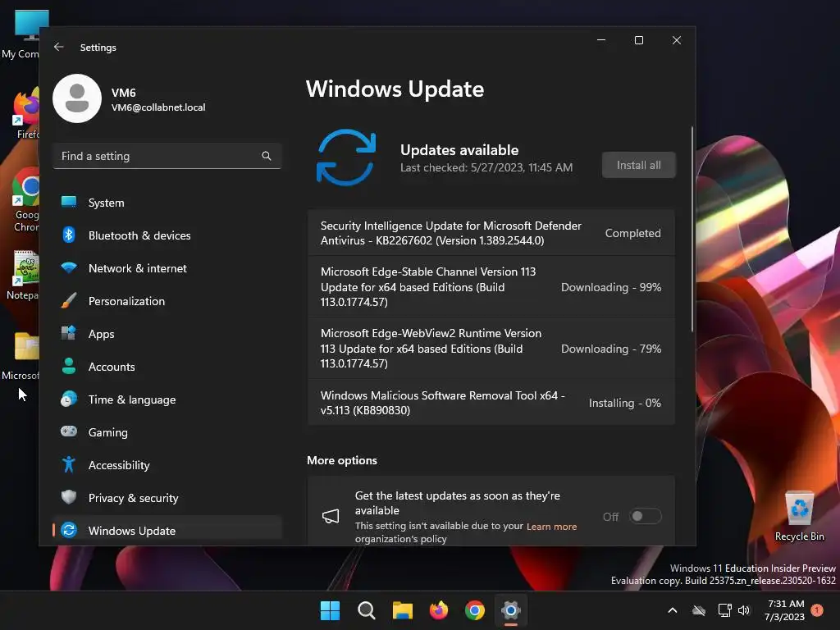The width and height of the screenshot is (840, 630).
Task: Click the Downloading - 99% status
Action: point(610,287)
